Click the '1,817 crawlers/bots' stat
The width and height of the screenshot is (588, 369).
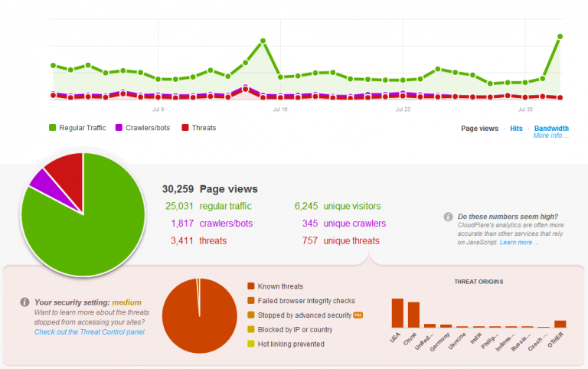212,223
